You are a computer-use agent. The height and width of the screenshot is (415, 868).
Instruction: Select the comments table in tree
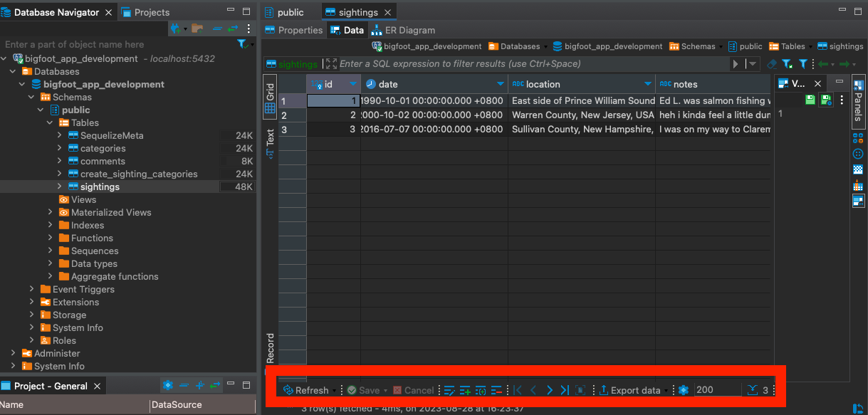pyautogui.click(x=103, y=162)
